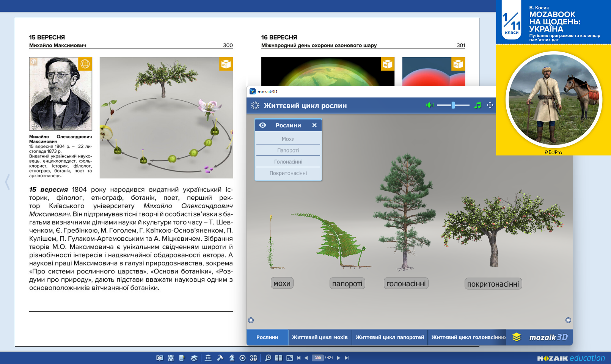
Task: Mute sound with the green speaker icon
Action: pos(430,105)
